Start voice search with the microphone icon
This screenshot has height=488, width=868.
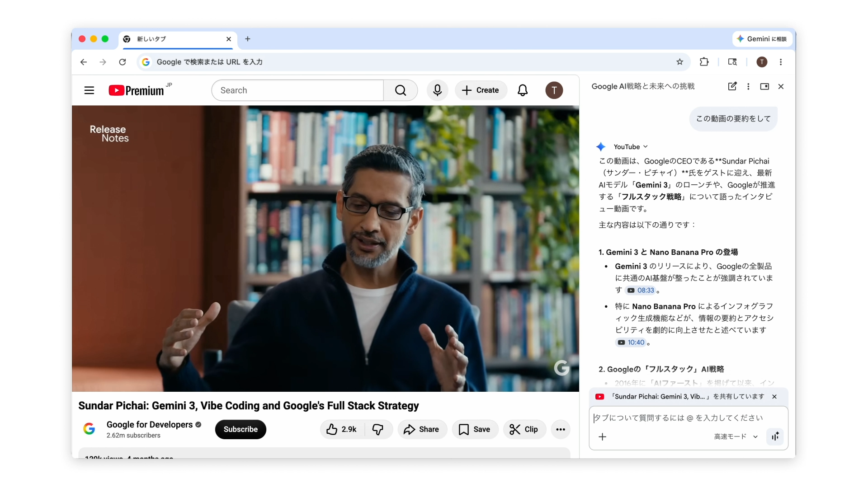[437, 90]
